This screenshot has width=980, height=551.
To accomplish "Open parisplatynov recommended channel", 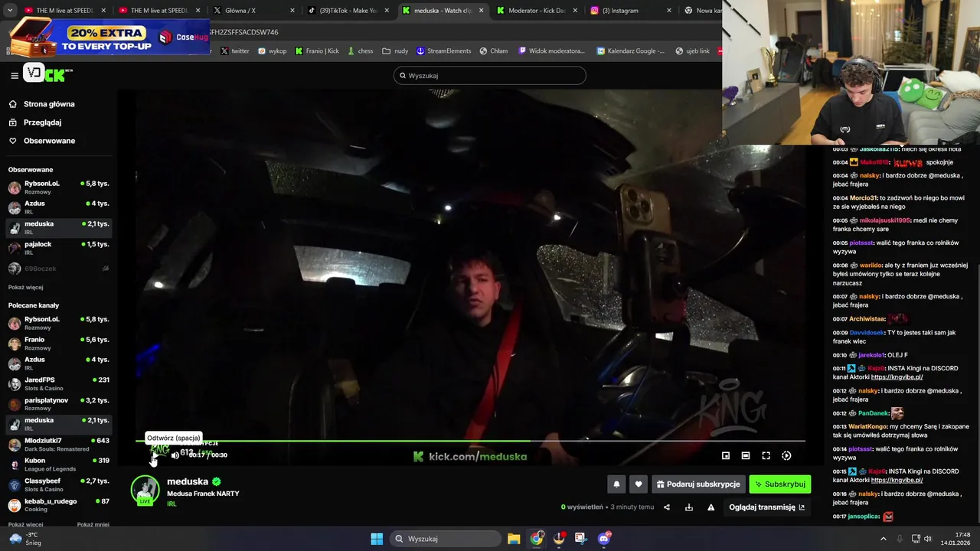I will (59, 403).
